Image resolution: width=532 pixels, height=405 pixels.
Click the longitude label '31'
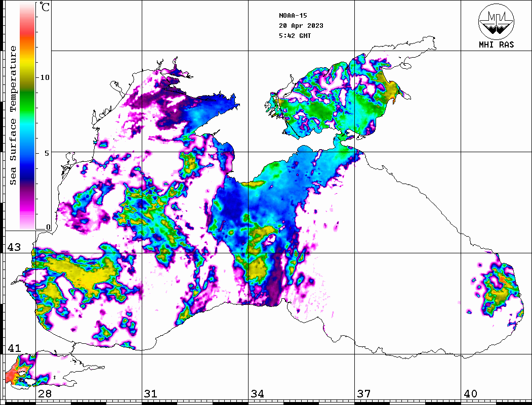click(x=151, y=394)
